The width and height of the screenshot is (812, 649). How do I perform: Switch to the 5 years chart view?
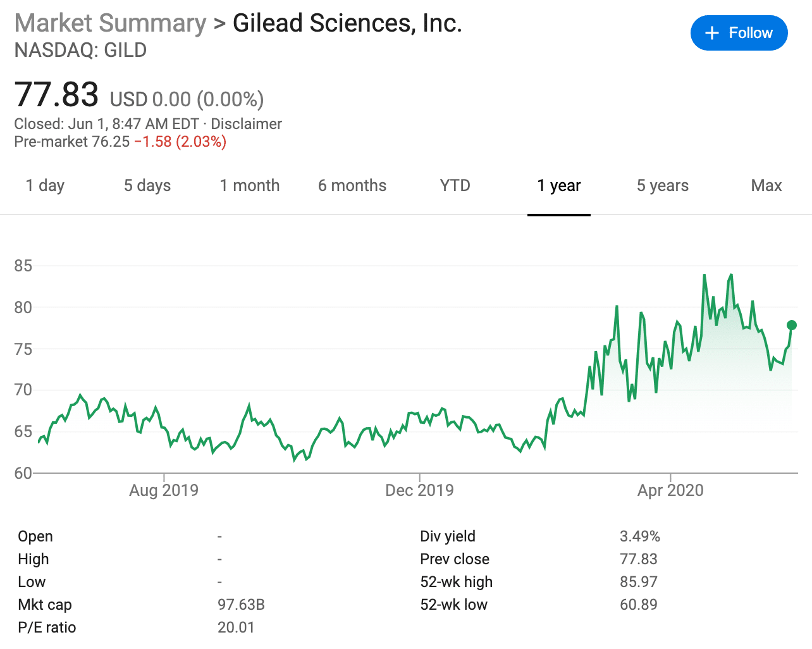662,185
